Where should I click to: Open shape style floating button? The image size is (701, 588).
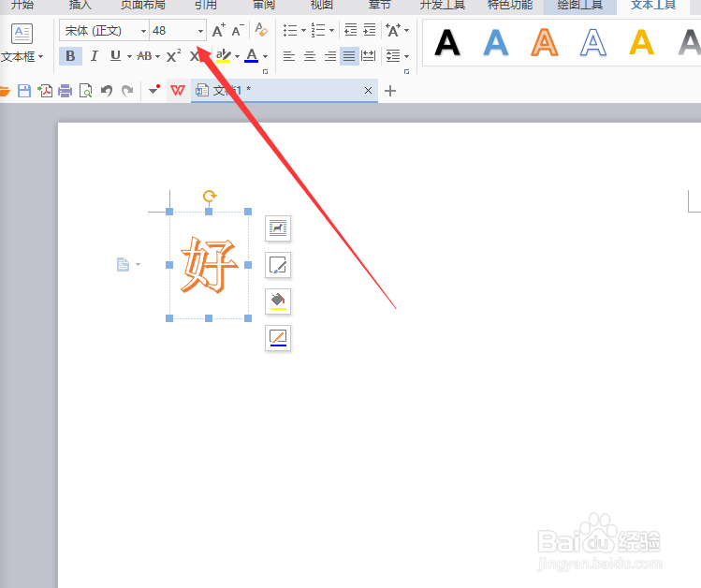click(x=278, y=265)
